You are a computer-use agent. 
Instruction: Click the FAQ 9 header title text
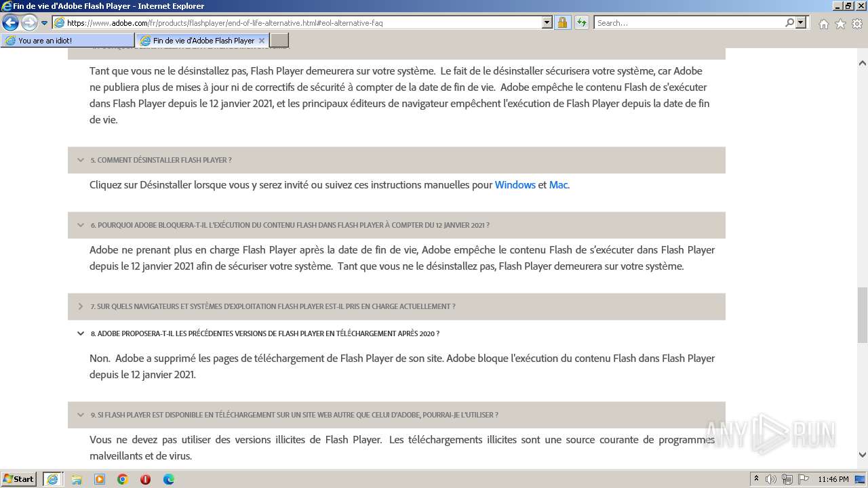pyautogui.click(x=294, y=415)
